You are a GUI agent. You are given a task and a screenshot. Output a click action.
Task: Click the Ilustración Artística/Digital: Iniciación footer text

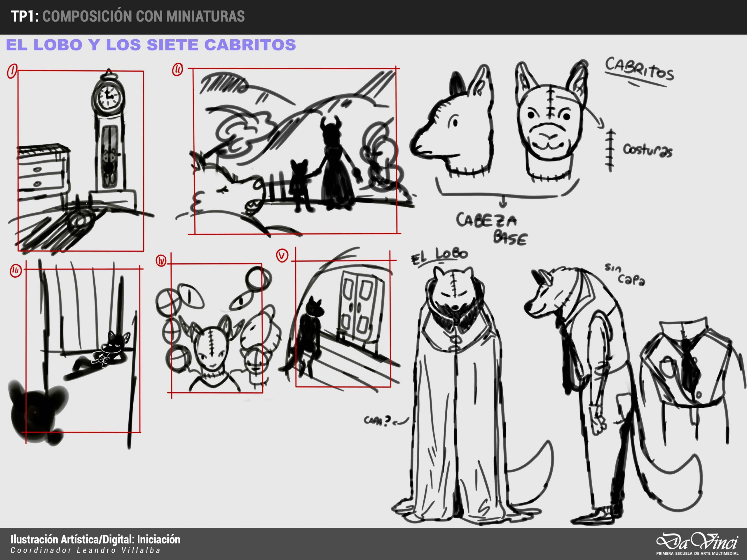pos(96,539)
